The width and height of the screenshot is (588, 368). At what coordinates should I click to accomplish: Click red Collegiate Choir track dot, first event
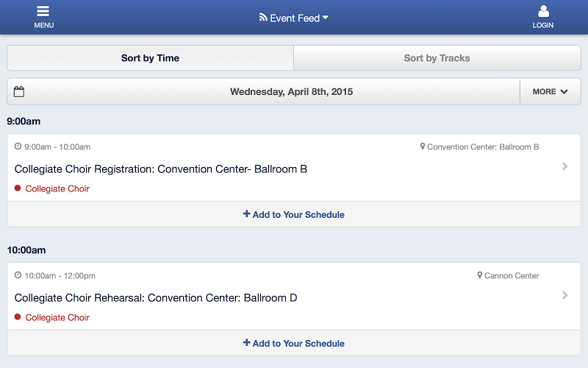18,188
